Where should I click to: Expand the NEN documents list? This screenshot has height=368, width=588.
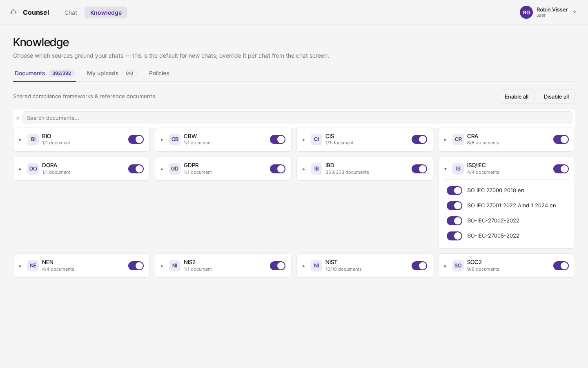[x=20, y=266]
